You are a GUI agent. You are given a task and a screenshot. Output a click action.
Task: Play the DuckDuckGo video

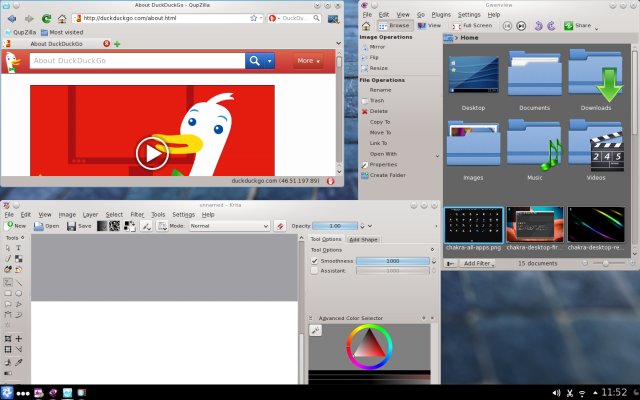click(x=152, y=153)
